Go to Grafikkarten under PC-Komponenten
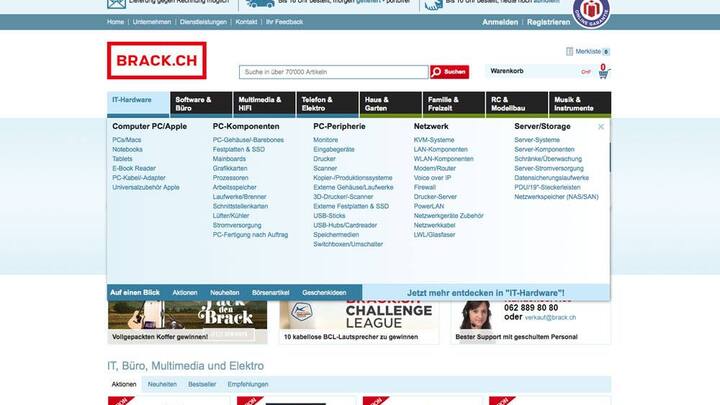Image resolution: width=720 pixels, height=405 pixels. pyautogui.click(x=230, y=168)
